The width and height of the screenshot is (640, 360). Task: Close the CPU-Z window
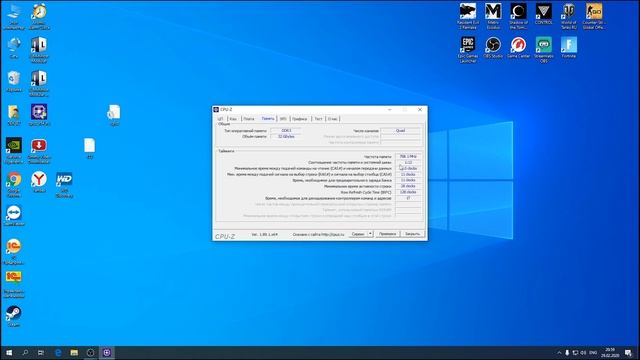point(420,109)
